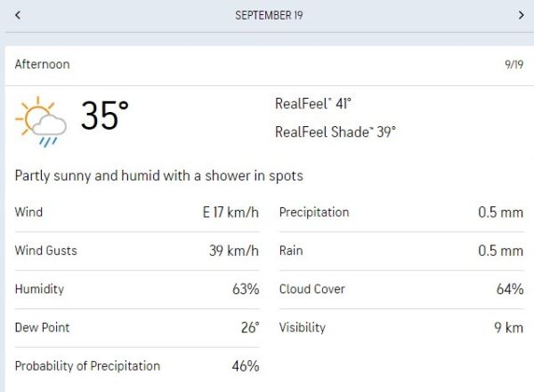Click the partly sunny shower weather icon
Screen dimensions: 534x392
click(x=42, y=122)
